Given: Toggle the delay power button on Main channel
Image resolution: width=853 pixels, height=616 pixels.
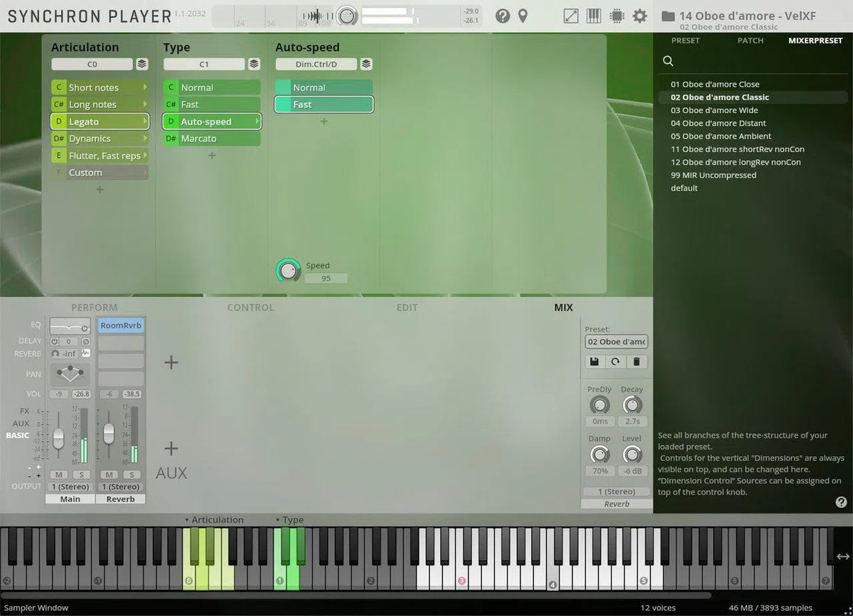Looking at the screenshot, I should (x=54, y=341).
